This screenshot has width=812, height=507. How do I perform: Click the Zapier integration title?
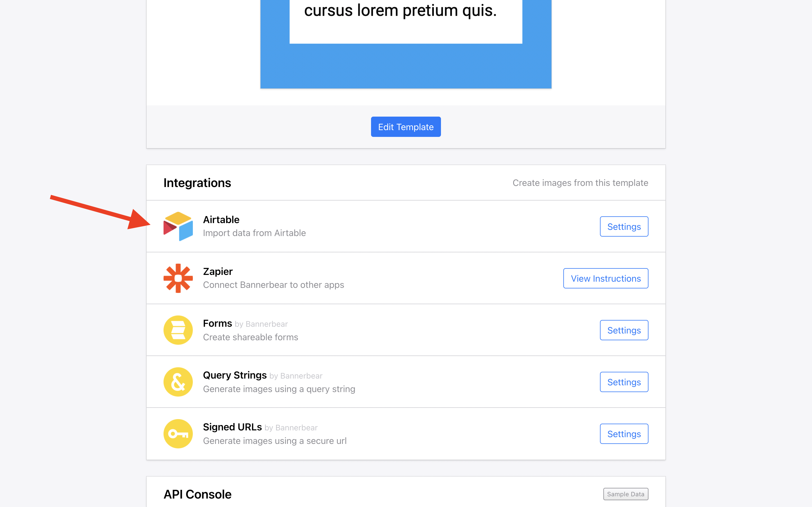tap(218, 271)
